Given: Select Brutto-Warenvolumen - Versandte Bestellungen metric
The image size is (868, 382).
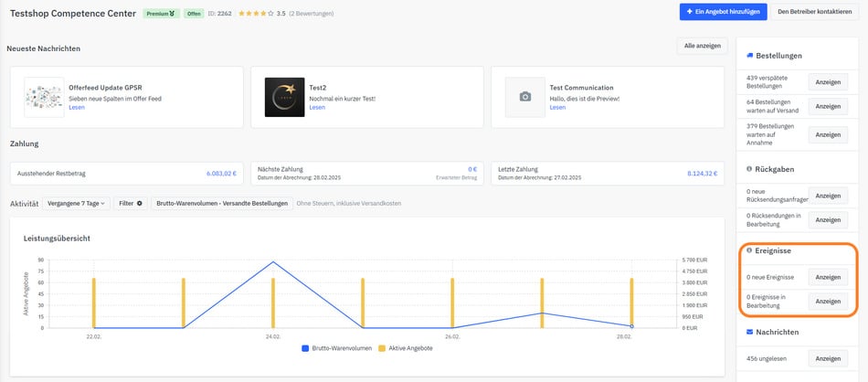Looking at the screenshot, I should tap(222, 203).
